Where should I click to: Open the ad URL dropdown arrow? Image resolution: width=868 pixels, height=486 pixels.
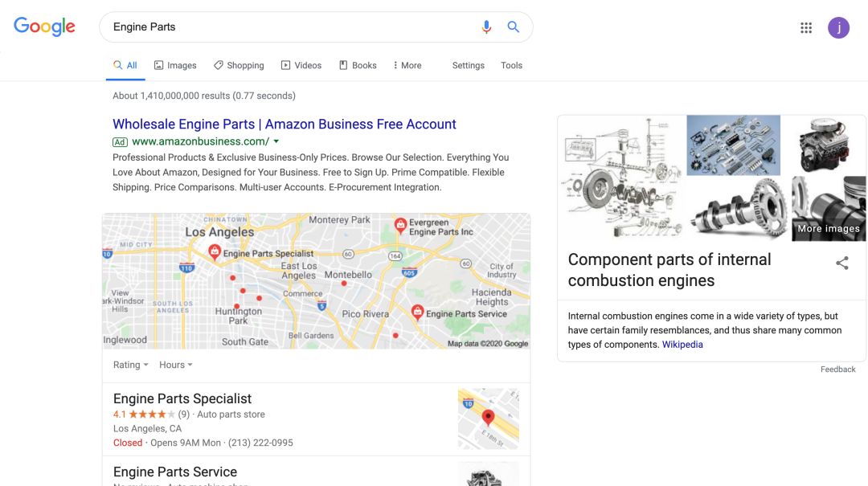coord(276,141)
